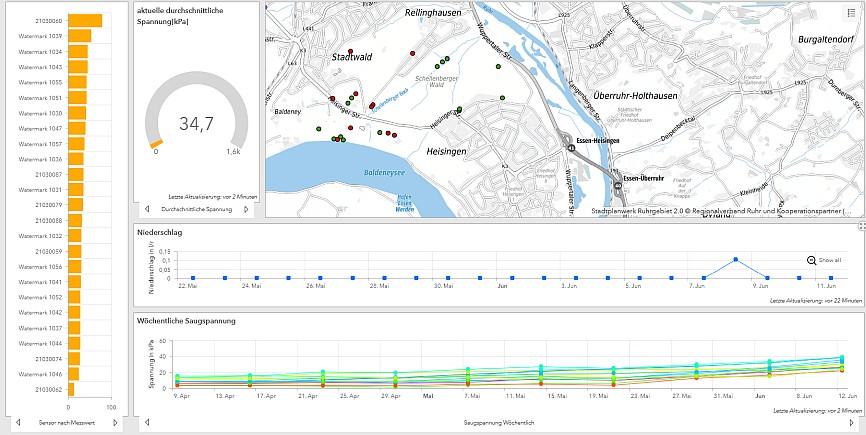Select the Watermark 1041 bar
This screenshot has height=435, width=866.
(x=75, y=282)
